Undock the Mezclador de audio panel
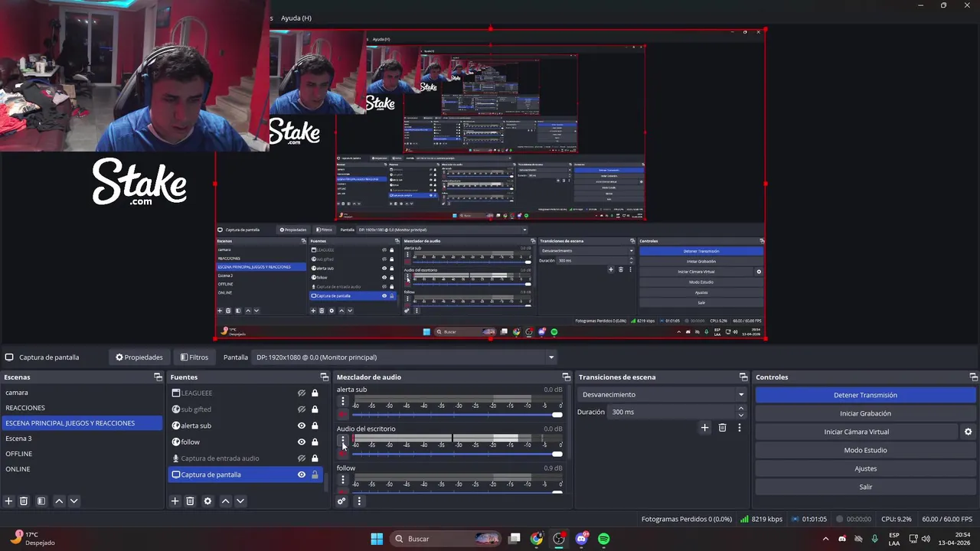Image resolution: width=980 pixels, height=551 pixels. click(566, 377)
